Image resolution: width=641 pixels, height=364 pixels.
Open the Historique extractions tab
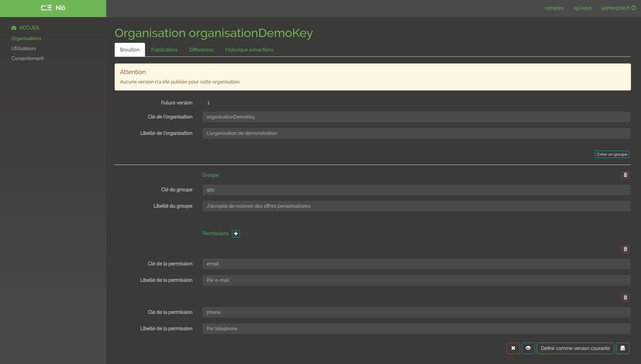[x=249, y=50]
